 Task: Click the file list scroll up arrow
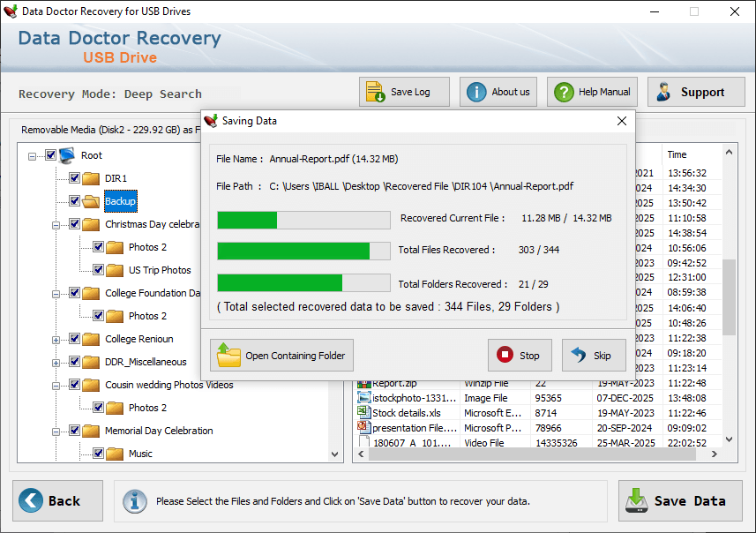pos(729,153)
